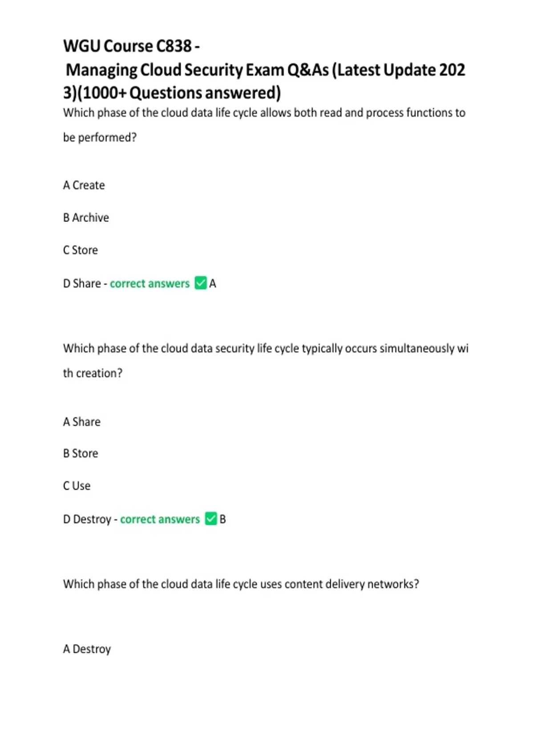The height and width of the screenshot is (756, 534).
Task: Select answer option 'C Store'
Action: click(x=81, y=250)
